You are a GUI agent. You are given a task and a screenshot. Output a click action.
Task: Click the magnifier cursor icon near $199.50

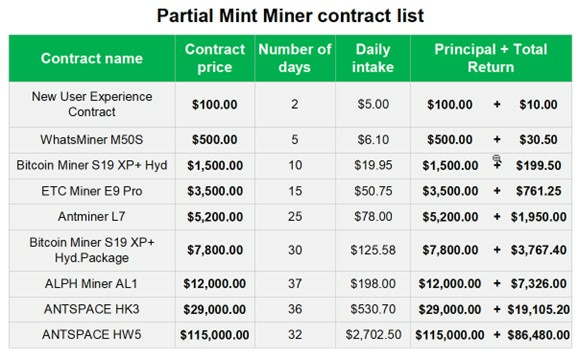click(497, 159)
